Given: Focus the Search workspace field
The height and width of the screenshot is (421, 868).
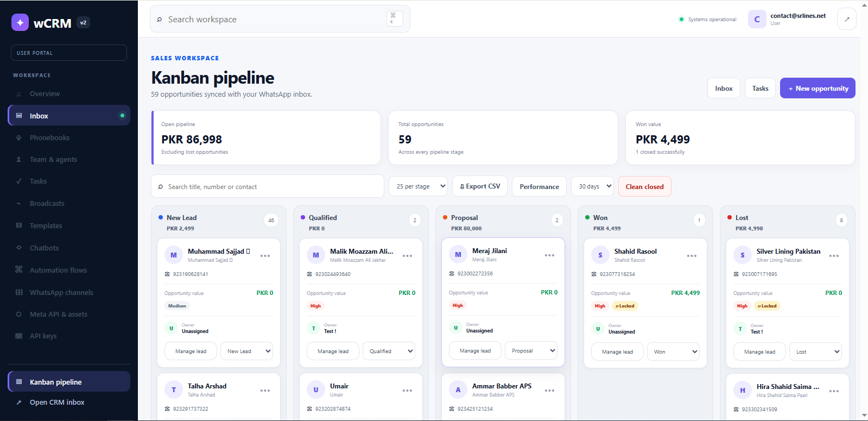Looking at the screenshot, I should [280, 19].
